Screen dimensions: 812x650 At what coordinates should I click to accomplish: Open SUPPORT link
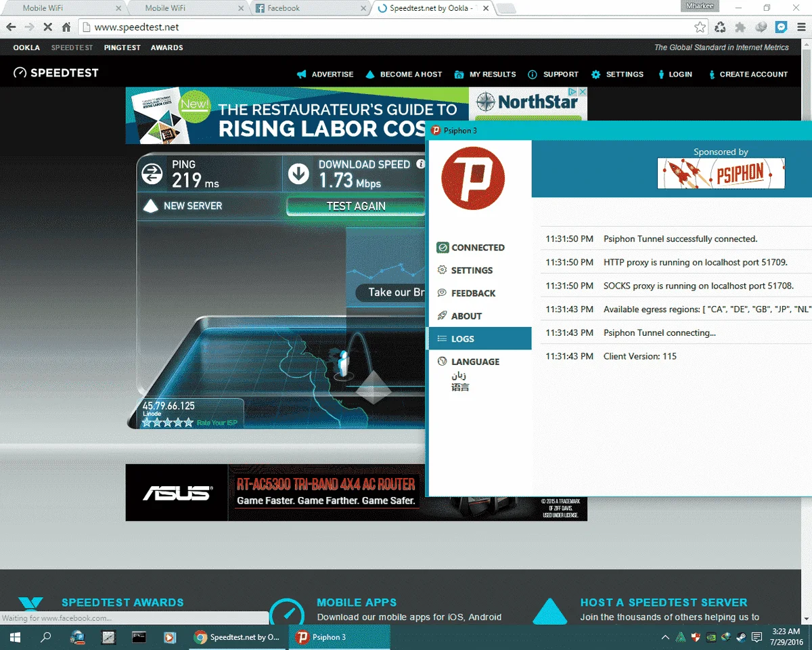553,74
